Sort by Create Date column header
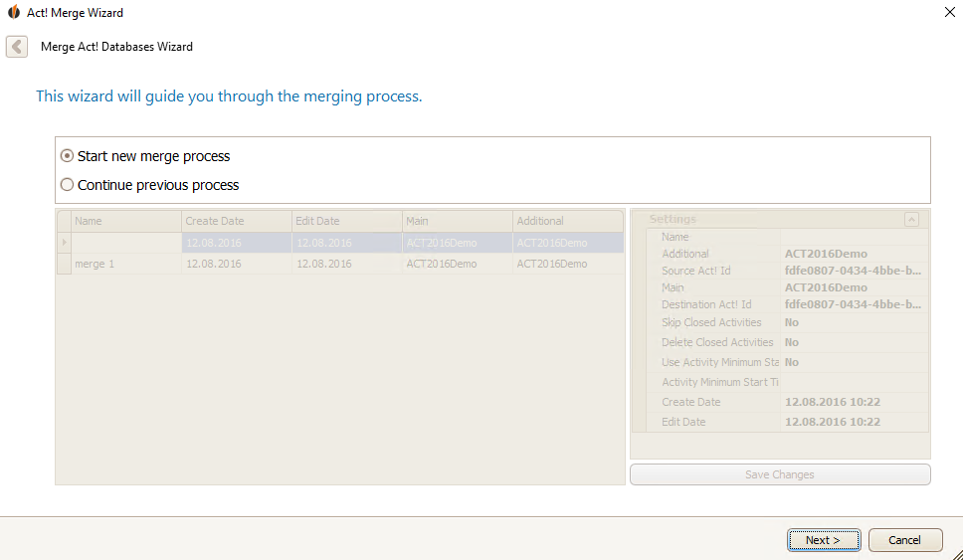This screenshot has height=560, width=963. click(237, 221)
